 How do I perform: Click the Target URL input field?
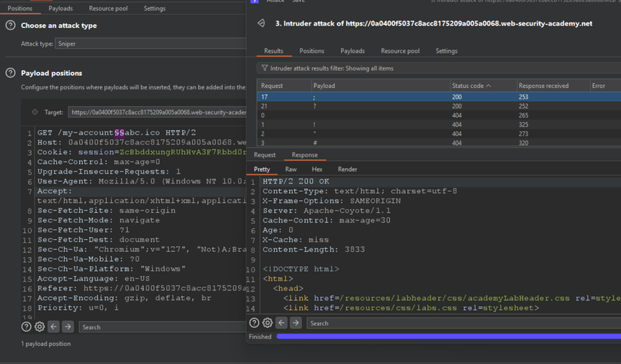click(x=157, y=112)
